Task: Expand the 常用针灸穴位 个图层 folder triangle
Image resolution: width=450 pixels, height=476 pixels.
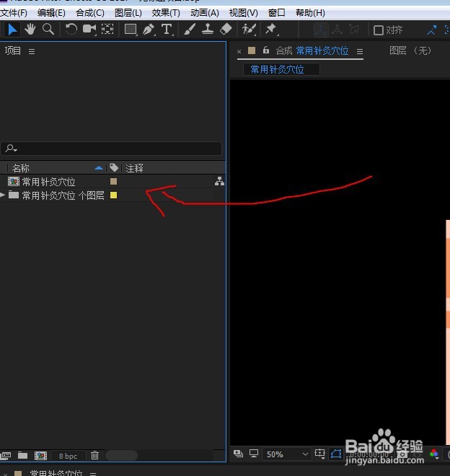Action: click(2, 195)
